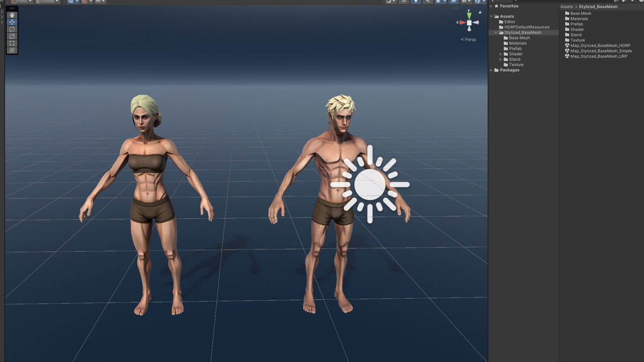Click the gray Z axis cone on gizmo
Viewport: 644px width, 362px height.
pos(475,23)
